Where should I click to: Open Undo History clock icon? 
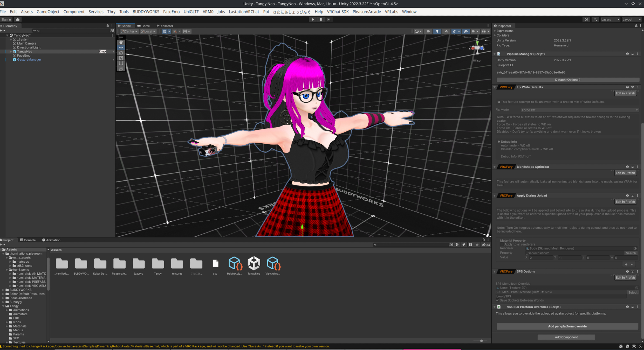click(x=586, y=19)
